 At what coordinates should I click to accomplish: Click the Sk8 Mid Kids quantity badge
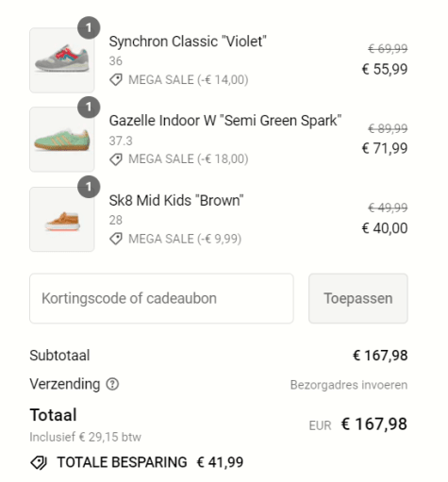point(89,187)
